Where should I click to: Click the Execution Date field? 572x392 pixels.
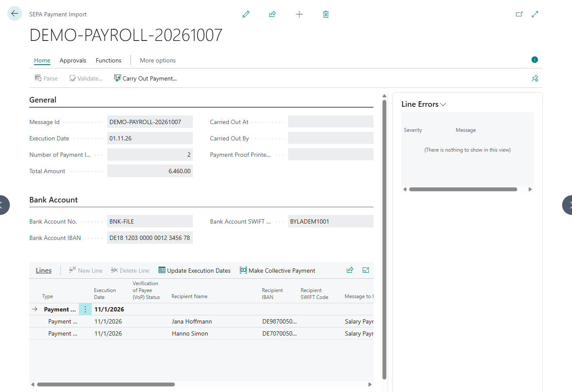(x=150, y=138)
